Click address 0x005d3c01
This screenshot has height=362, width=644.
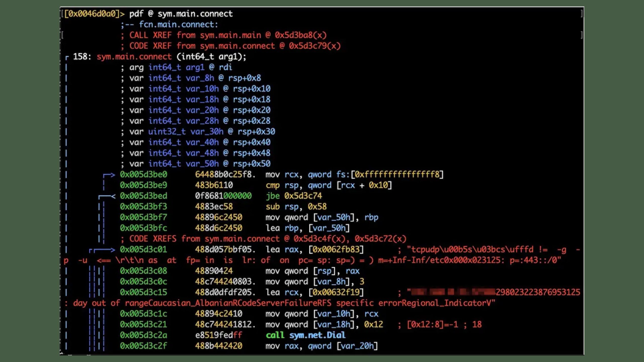(143, 250)
